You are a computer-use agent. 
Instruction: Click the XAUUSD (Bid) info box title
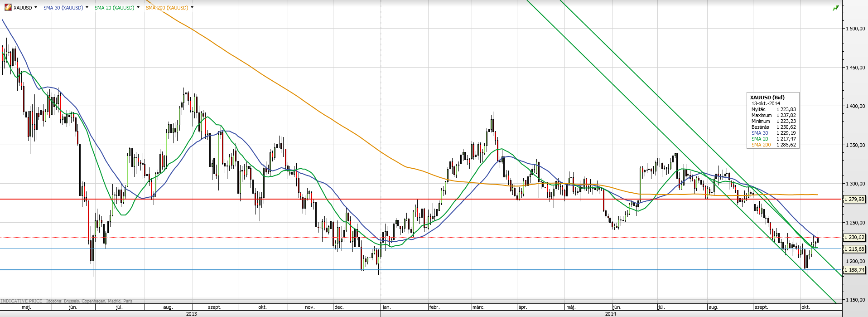pyautogui.click(x=767, y=98)
